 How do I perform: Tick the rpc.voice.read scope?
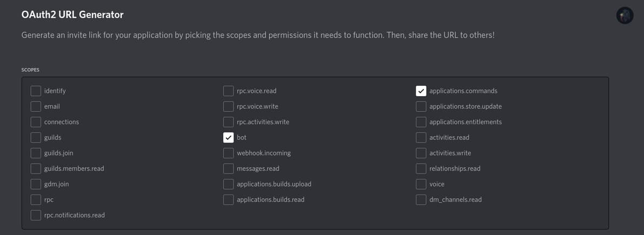pyautogui.click(x=228, y=91)
